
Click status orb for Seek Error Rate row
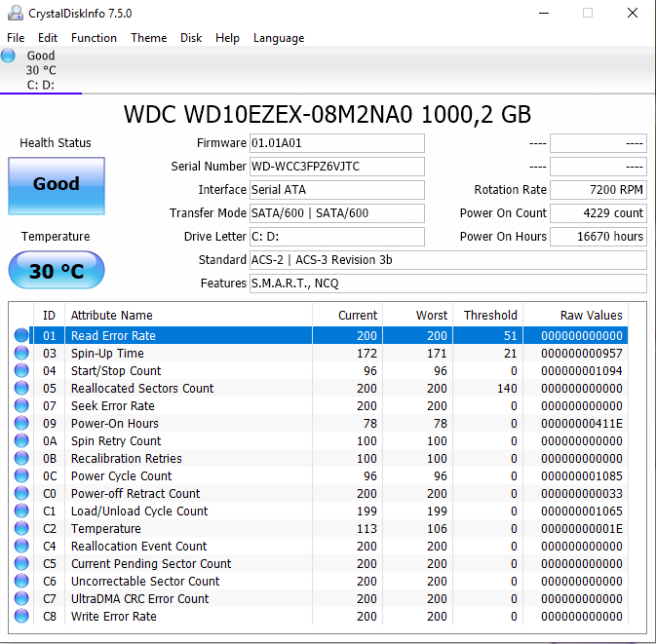point(21,405)
